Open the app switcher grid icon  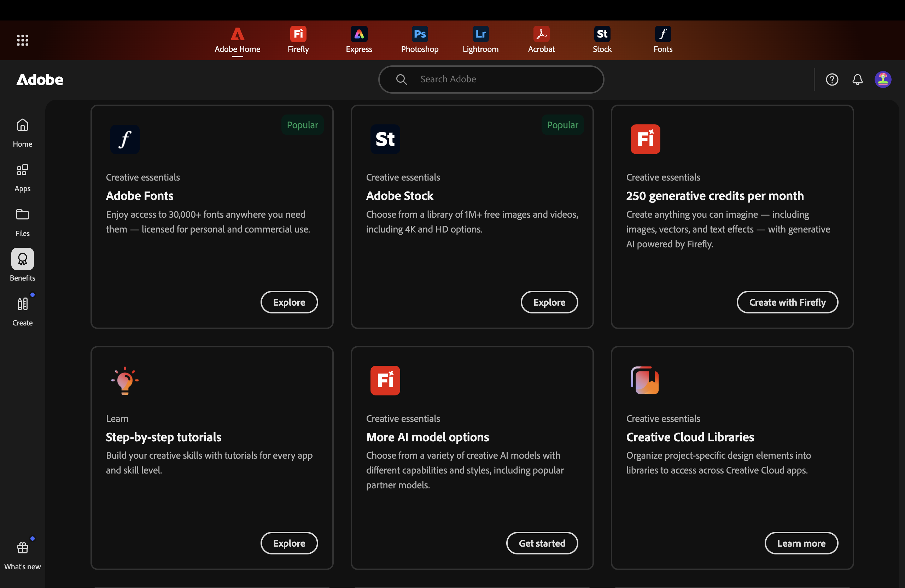22,40
